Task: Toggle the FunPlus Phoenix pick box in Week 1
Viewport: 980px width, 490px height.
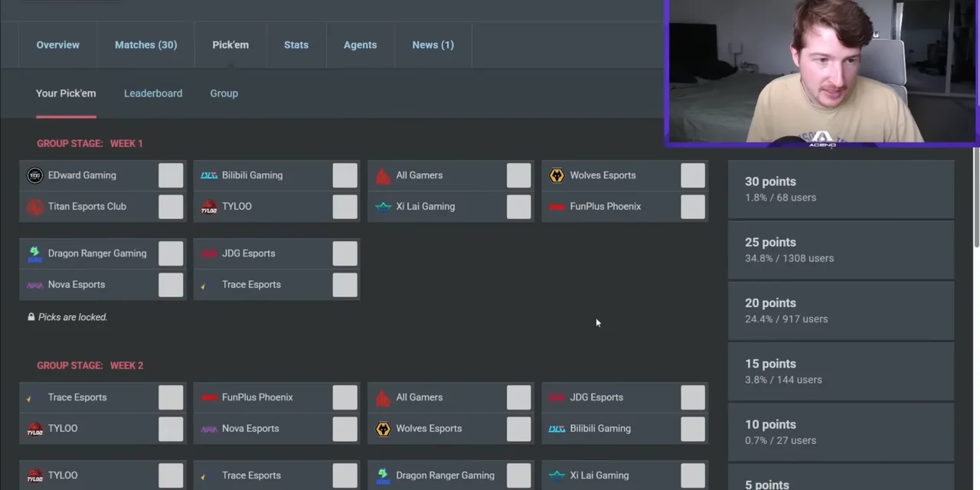Action: coord(693,207)
